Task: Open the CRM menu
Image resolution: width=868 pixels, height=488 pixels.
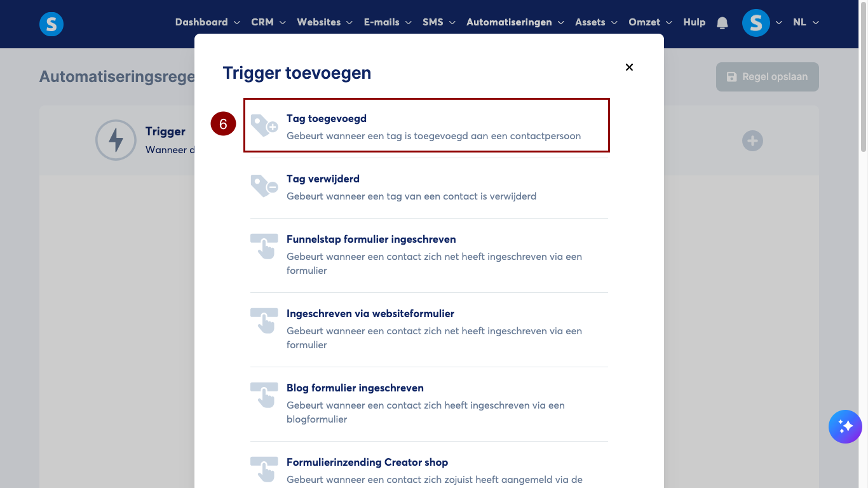Action: [x=269, y=22]
